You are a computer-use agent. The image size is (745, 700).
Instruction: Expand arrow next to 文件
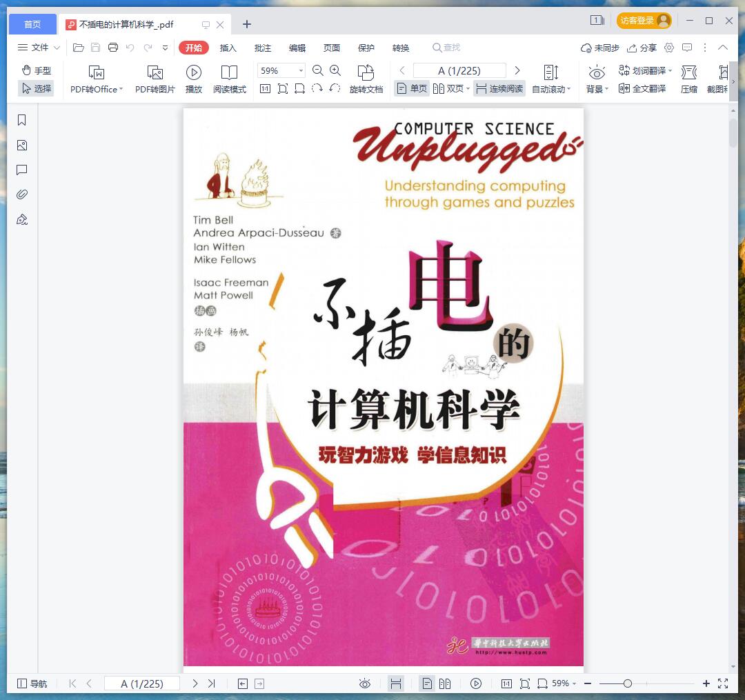[x=57, y=48]
